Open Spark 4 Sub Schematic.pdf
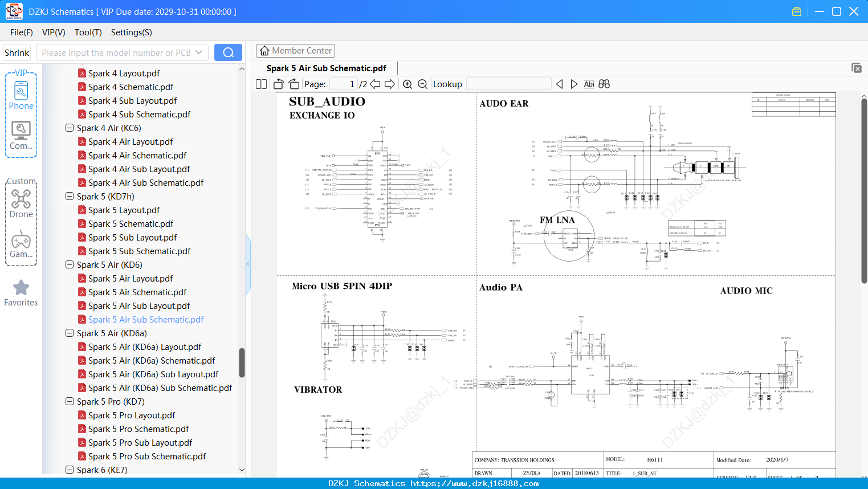This screenshot has height=489, width=868. (x=139, y=115)
